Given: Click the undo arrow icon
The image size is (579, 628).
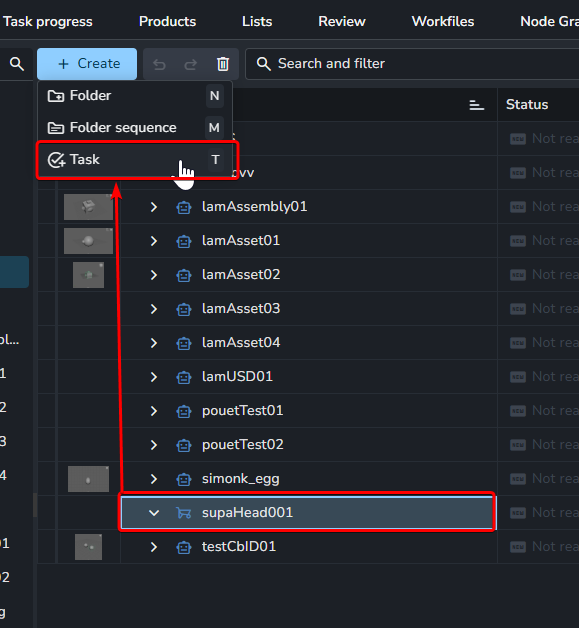Looking at the screenshot, I should coord(159,64).
